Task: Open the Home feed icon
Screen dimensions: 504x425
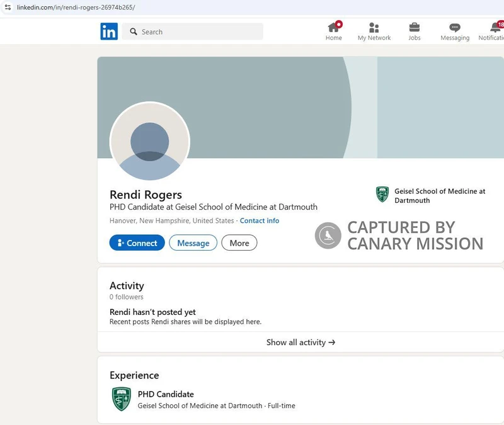Action: click(334, 27)
